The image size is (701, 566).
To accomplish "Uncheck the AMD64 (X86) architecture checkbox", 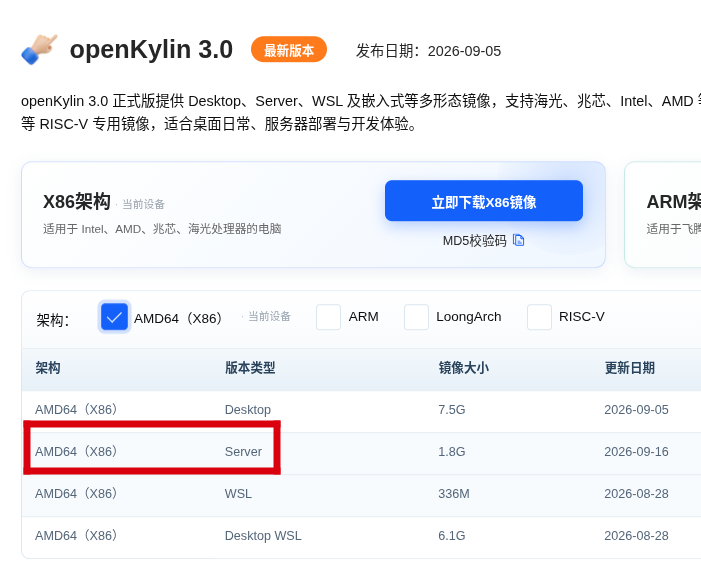I will pyautogui.click(x=114, y=317).
